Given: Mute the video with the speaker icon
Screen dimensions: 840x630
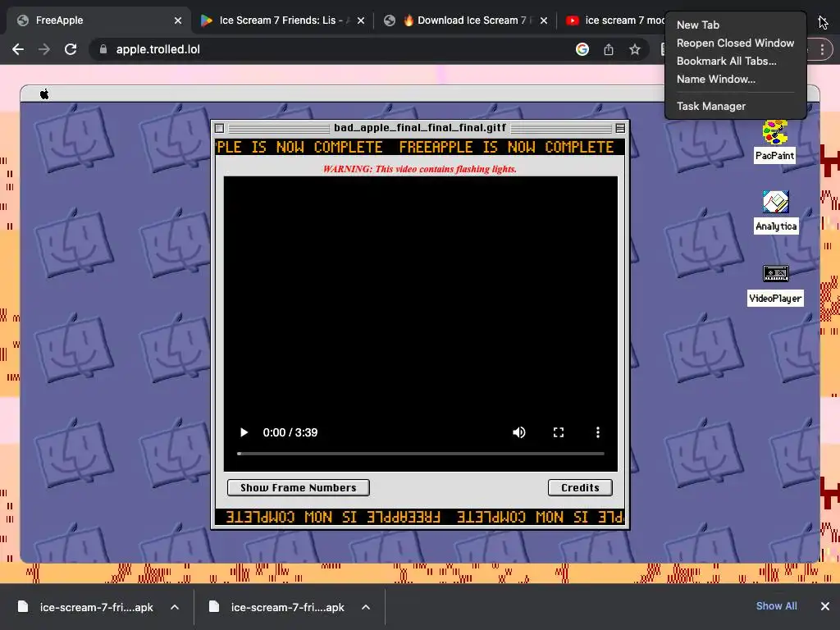Looking at the screenshot, I should coord(518,432).
